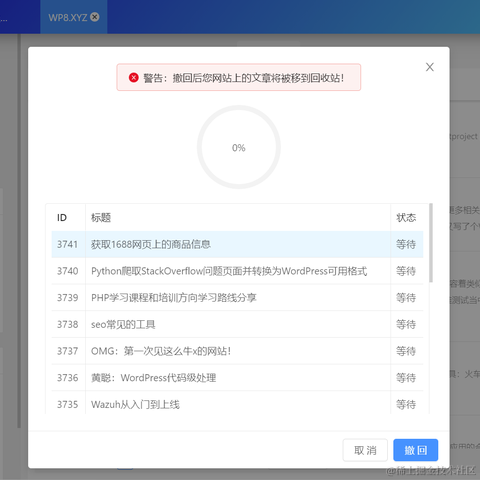Select row titled 获取1688网页上的商品信息
This screenshot has width=480, height=480.
237,244
